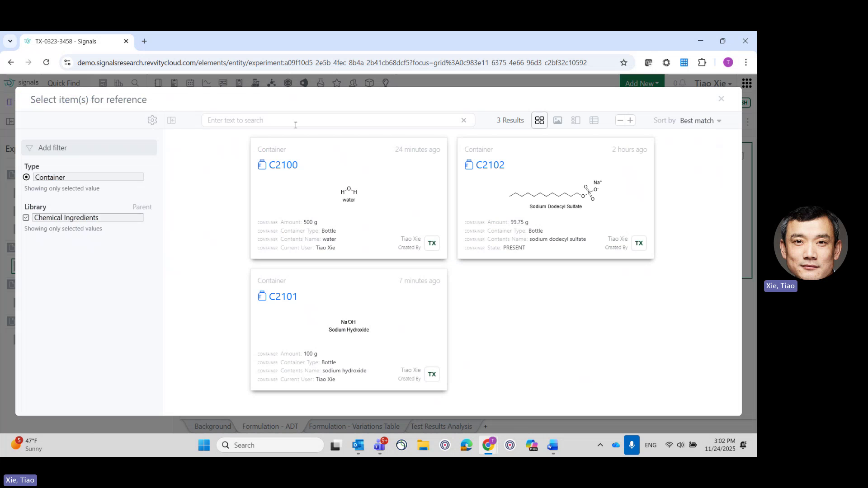Open the Sort by Best match dropdown
868x488 pixels.
[700, 121]
